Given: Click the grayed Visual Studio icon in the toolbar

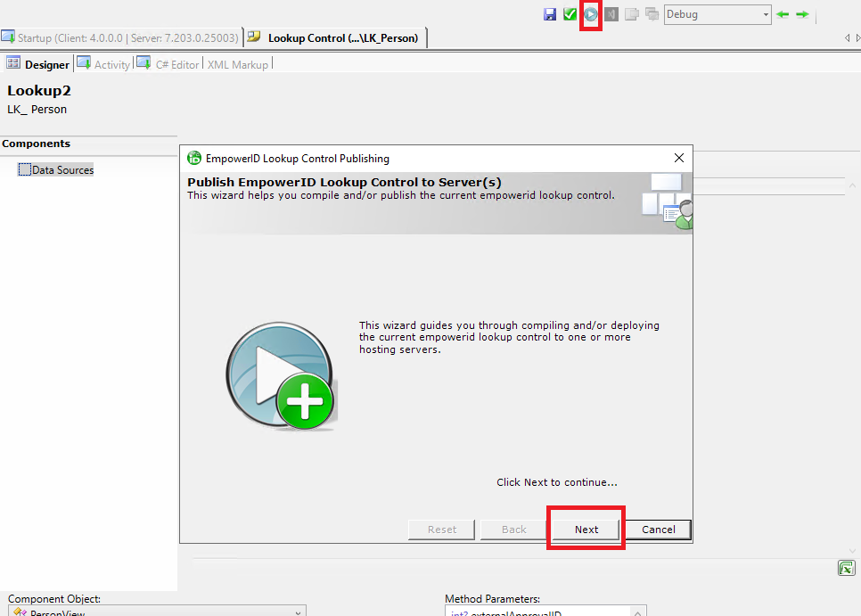Looking at the screenshot, I should coord(611,14).
